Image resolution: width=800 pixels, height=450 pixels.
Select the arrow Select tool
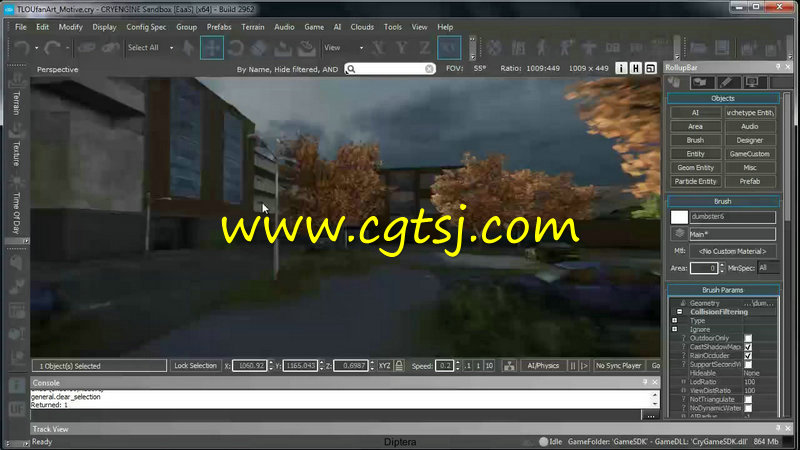tap(188, 48)
